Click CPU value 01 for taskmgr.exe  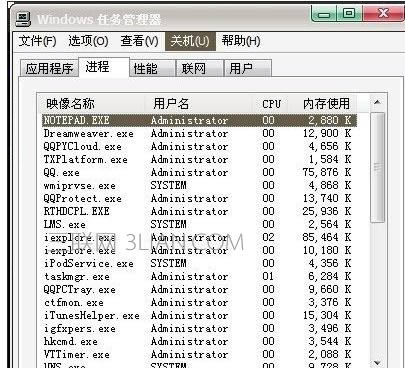click(x=268, y=276)
